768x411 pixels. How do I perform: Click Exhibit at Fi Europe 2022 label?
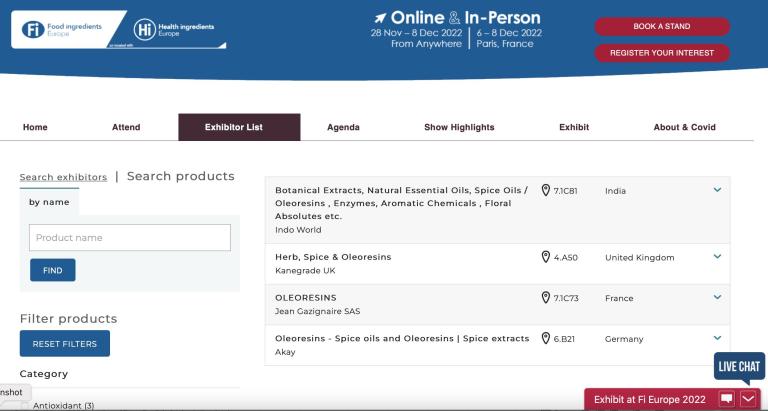point(649,400)
